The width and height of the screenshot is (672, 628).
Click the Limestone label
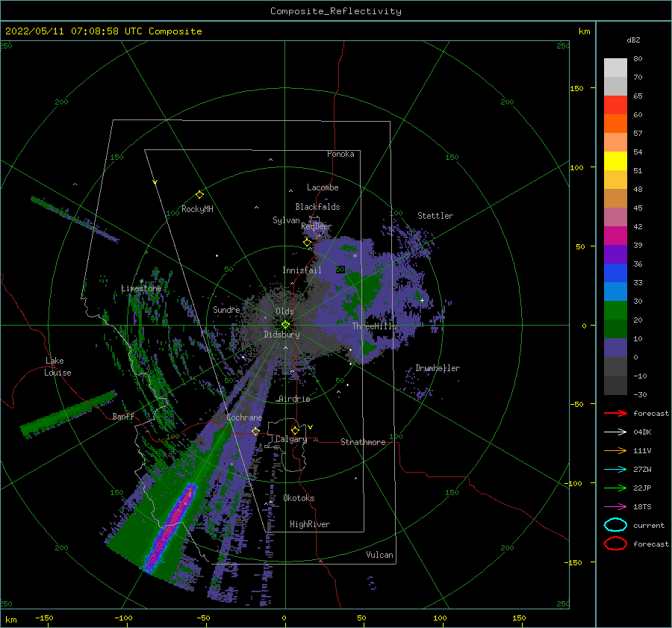(141, 288)
